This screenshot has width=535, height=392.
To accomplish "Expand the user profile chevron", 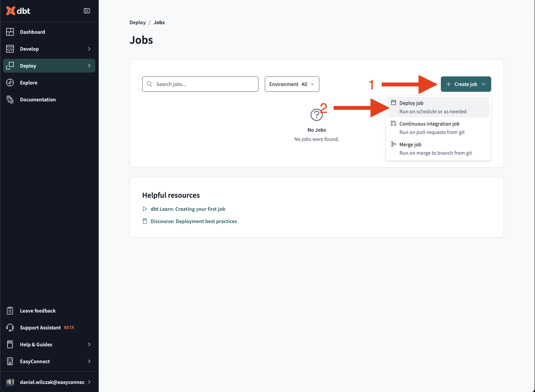I will 89,382.
